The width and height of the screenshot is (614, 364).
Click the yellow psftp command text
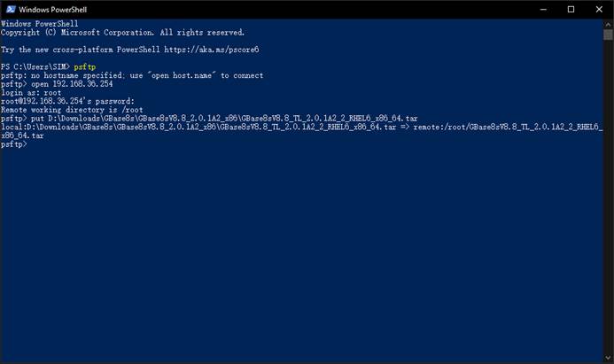(x=84, y=67)
